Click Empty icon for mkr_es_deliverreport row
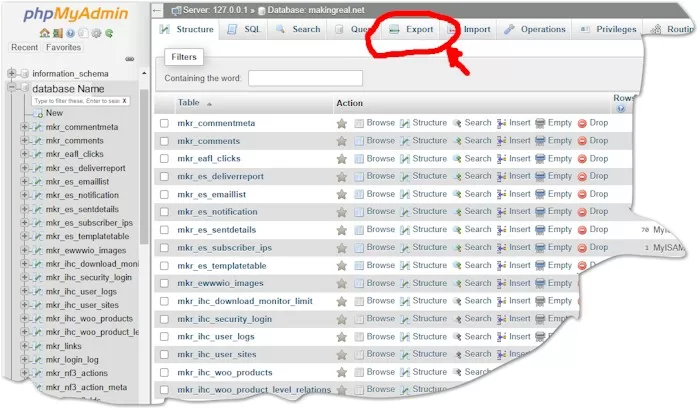Image resolution: width=700 pixels, height=410 pixels. click(x=540, y=176)
